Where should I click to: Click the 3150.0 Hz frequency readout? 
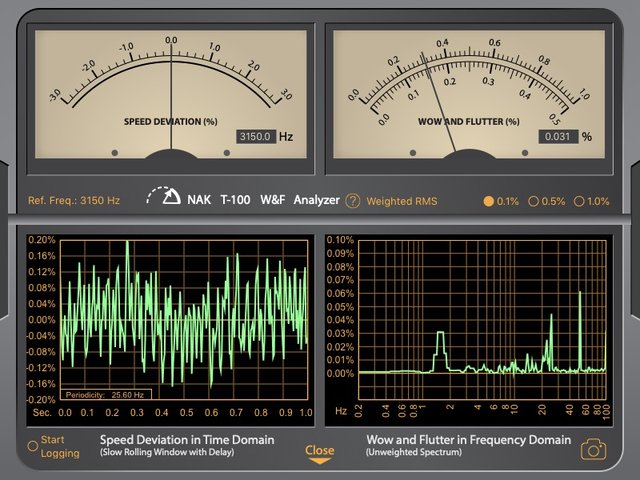tap(255, 136)
